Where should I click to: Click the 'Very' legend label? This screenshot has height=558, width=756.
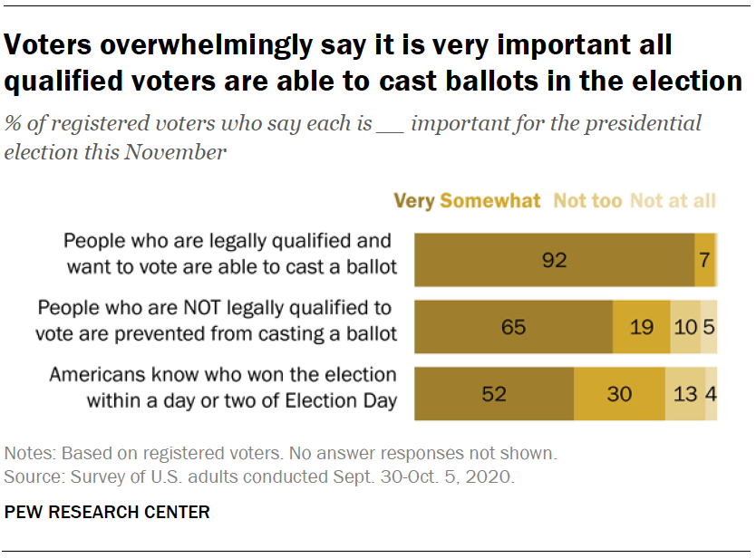coord(414,200)
